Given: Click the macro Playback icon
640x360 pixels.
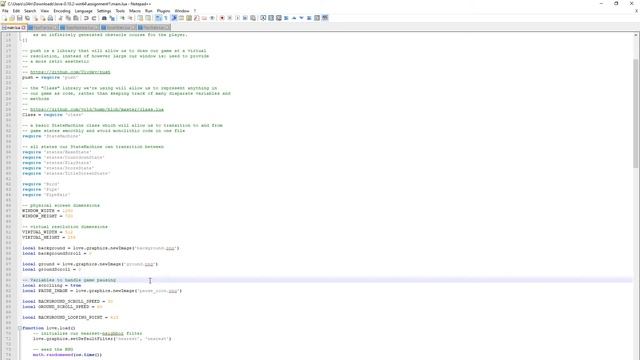Looking at the screenshot, I should tap(238, 18).
